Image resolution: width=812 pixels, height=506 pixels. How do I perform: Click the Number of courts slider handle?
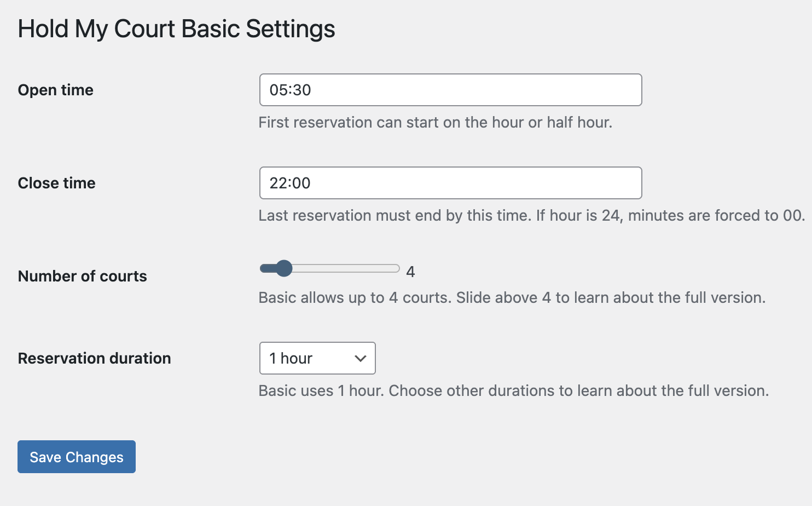coord(285,268)
